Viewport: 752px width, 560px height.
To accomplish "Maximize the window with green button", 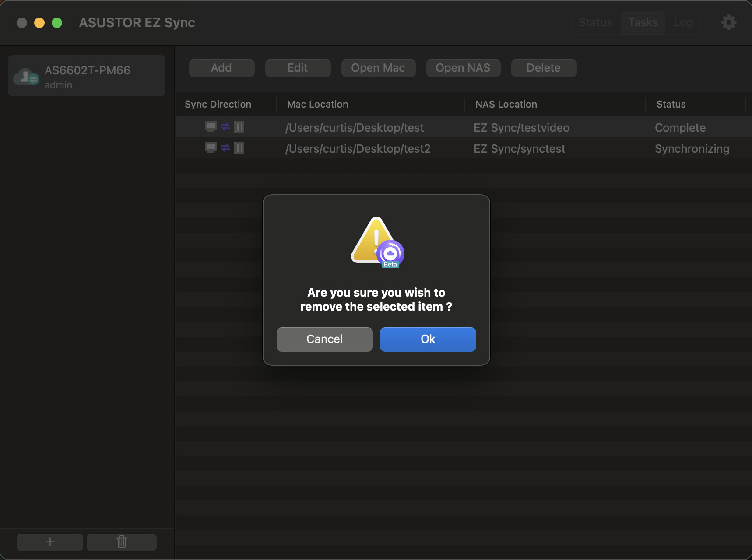I will coord(57,23).
